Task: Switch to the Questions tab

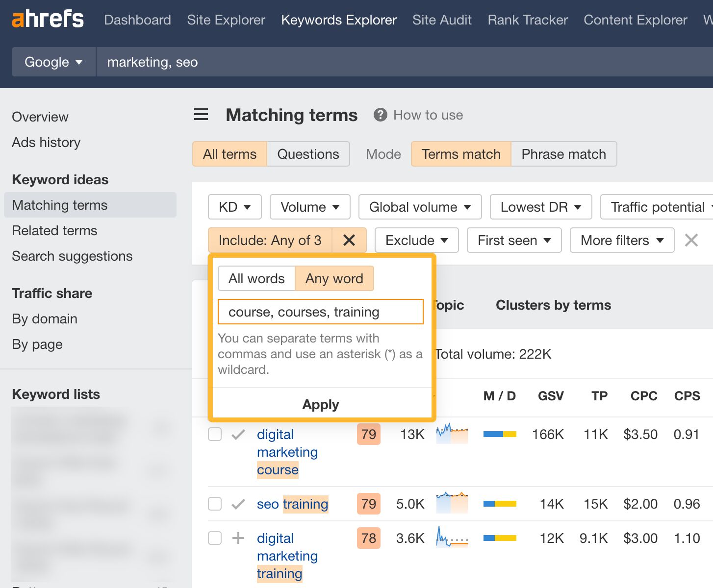Action: tap(308, 154)
